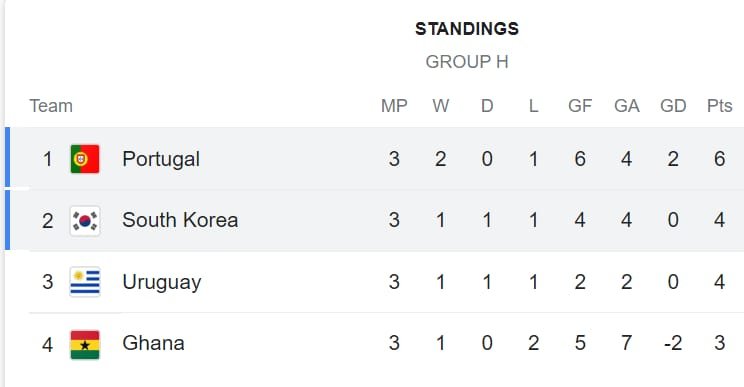This screenshot has width=744, height=387.
Task: Click the Uruguay flag icon
Action: (85, 282)
